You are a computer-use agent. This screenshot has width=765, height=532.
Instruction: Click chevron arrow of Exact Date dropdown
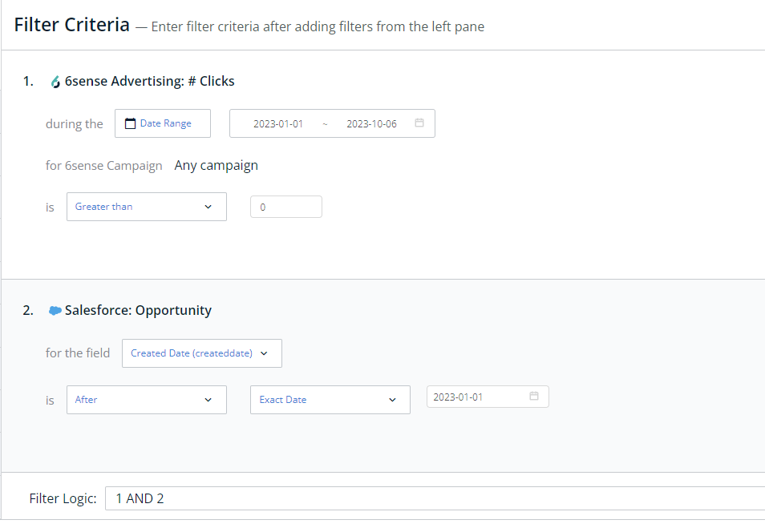click(x=392, y=400)
